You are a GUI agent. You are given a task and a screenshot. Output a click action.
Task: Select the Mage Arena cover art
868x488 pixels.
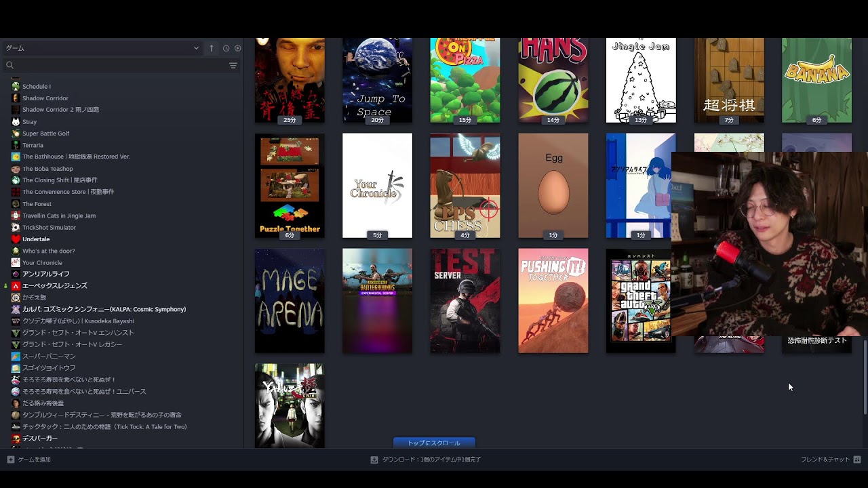click(x=290, y=301)
